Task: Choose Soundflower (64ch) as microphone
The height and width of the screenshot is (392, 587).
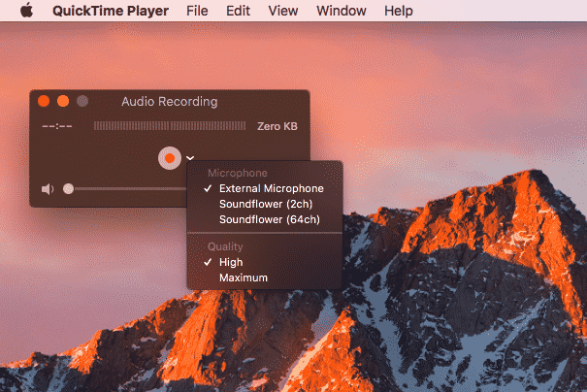Action: [x=264, y=219]
